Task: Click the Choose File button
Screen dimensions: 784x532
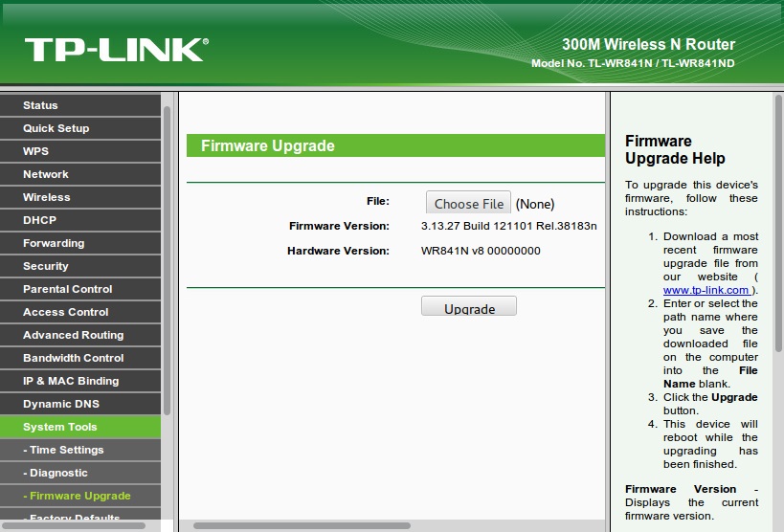Action: tap(468, 204)
